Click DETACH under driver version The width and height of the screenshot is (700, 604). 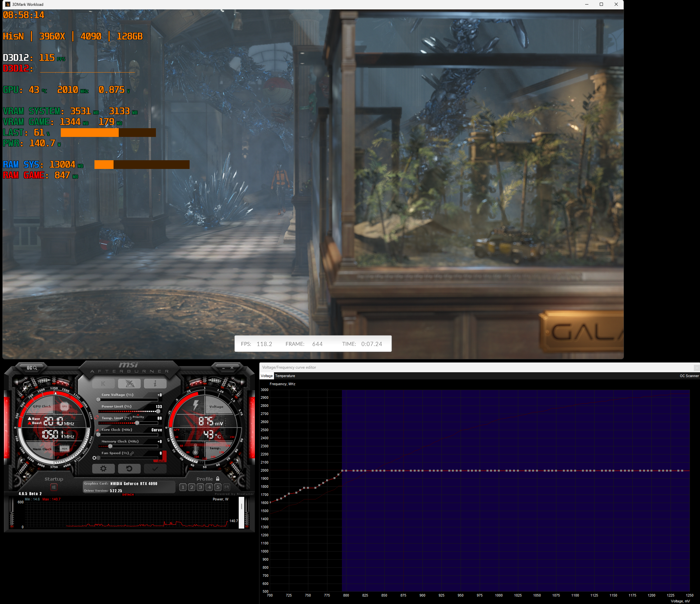pyautogui.click(x=128, y=495)
